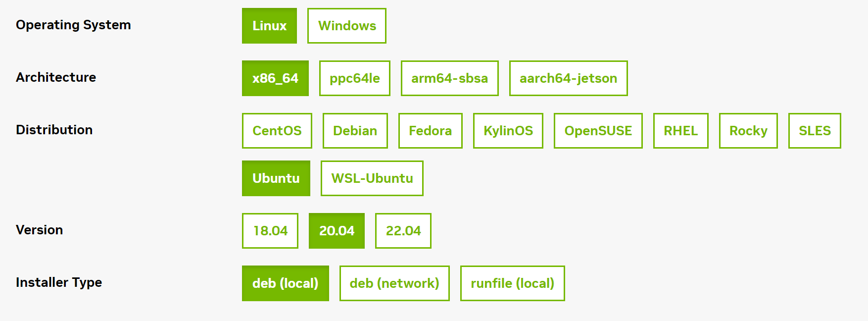Viewport: 868px width, 321px height.
Task: Click the Architecture row label
Action: [56, 77]
